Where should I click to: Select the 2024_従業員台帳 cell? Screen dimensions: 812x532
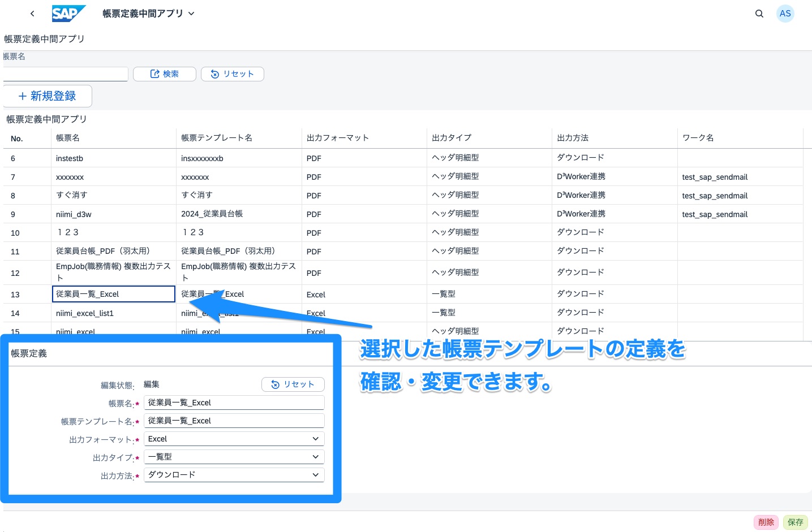point(239,214)
